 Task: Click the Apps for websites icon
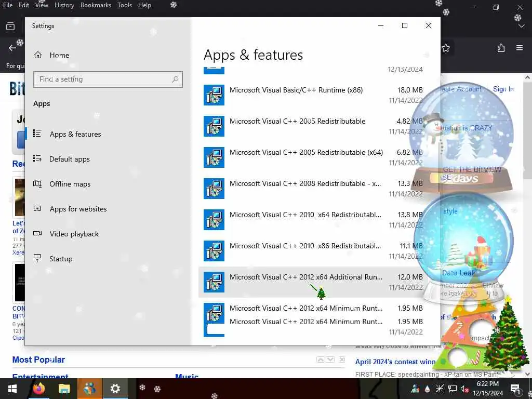click(37, 208)
